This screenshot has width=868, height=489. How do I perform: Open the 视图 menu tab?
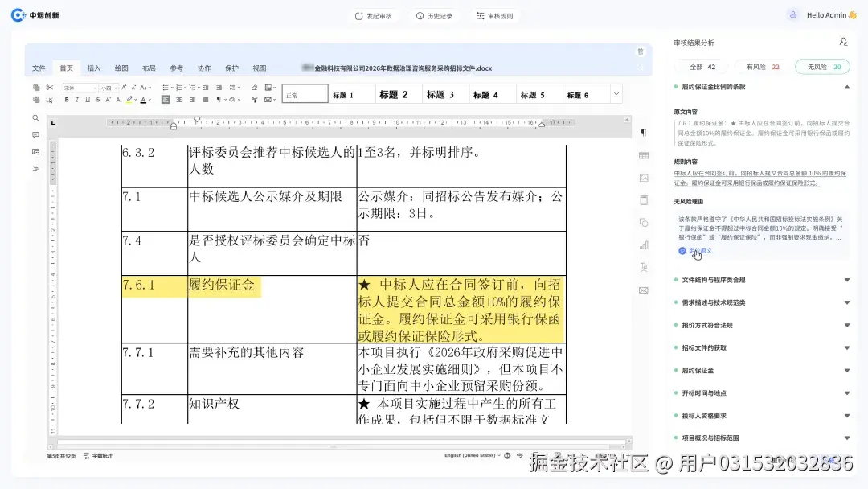(x=259, y=68)
